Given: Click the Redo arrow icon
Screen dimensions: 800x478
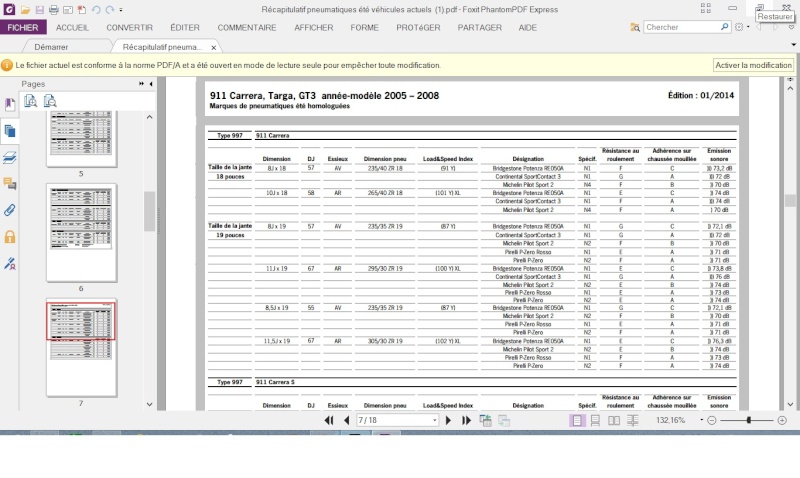Looking at the screenshot, I should (110, 9).
